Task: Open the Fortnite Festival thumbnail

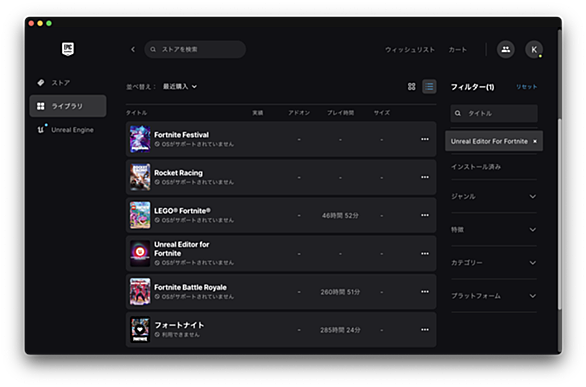Action: [x=140, y=139]
